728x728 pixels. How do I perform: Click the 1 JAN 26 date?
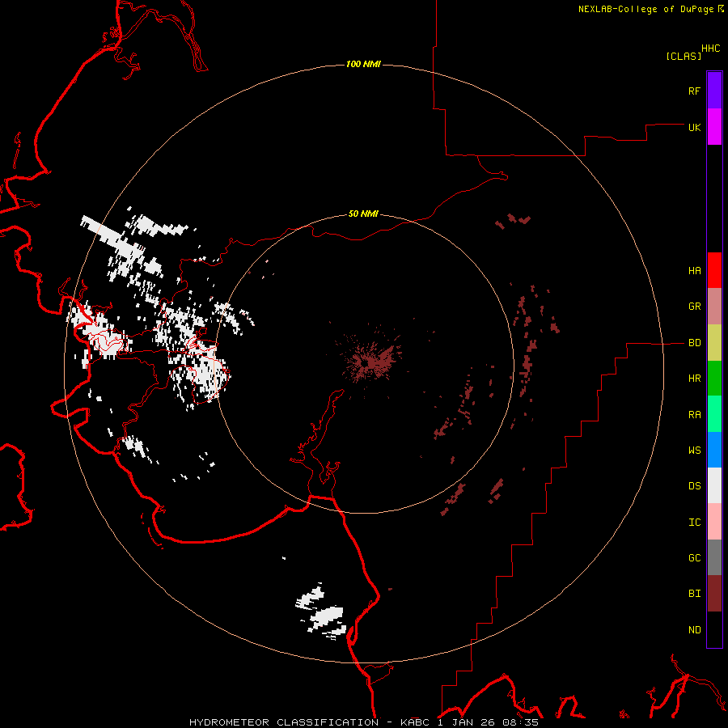(465, 722)
